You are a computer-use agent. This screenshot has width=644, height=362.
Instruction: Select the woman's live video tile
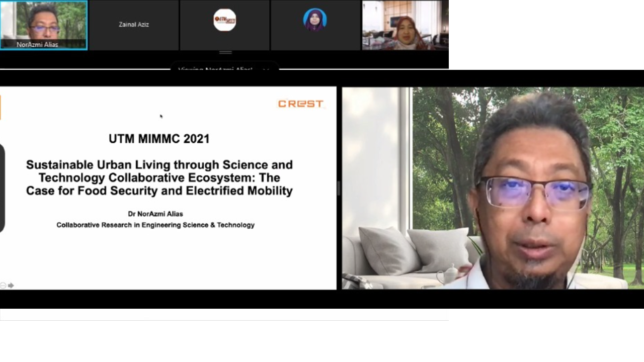(405, 25)
